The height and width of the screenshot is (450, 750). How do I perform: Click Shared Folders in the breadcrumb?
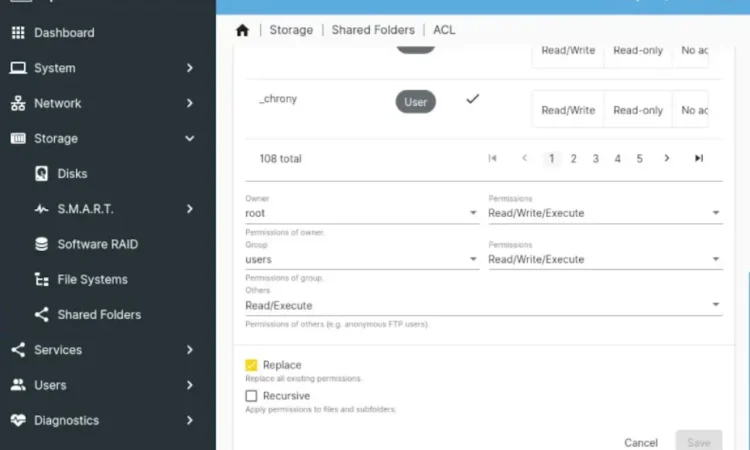(x=373, y=30)
